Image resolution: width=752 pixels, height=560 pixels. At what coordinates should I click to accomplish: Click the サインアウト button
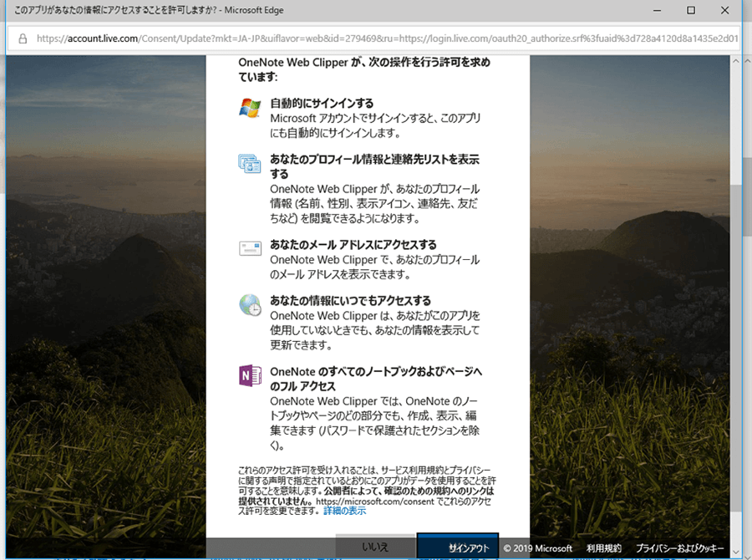coord(457,547)
